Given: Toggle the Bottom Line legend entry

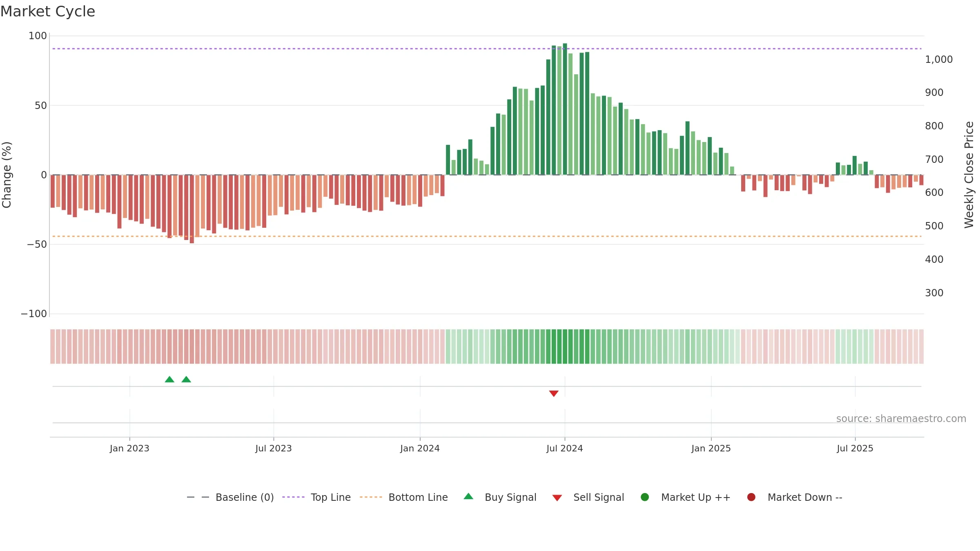Looking at the screenshot, I should [x=404, y=497].
